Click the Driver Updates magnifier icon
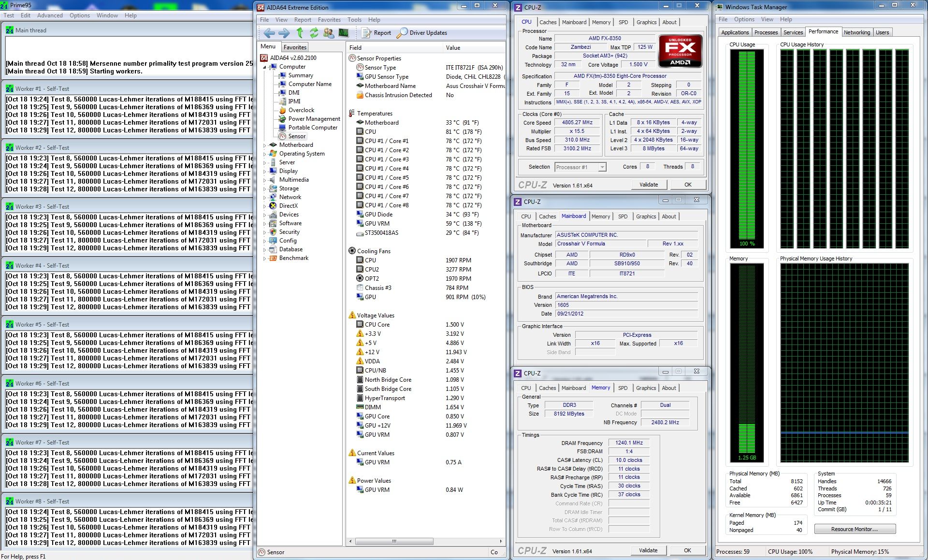This screenshot has height=560, width=928. coord(402,33)
